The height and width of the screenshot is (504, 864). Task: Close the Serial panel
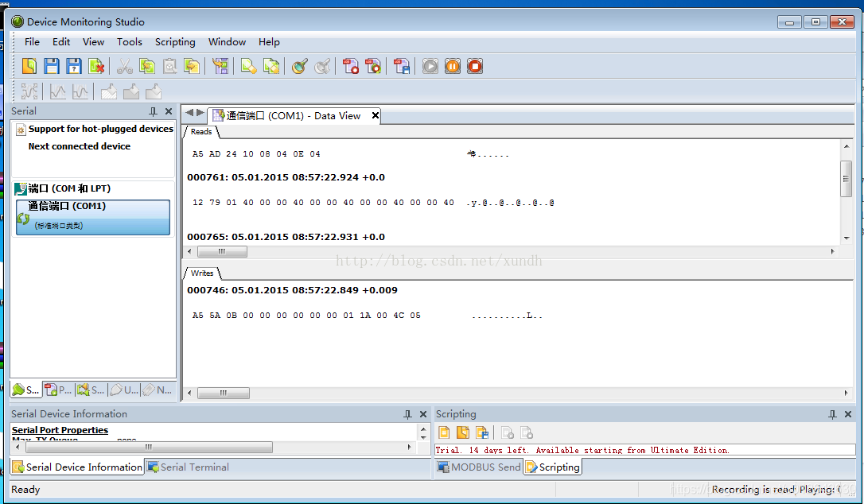[x=169, y=111]
